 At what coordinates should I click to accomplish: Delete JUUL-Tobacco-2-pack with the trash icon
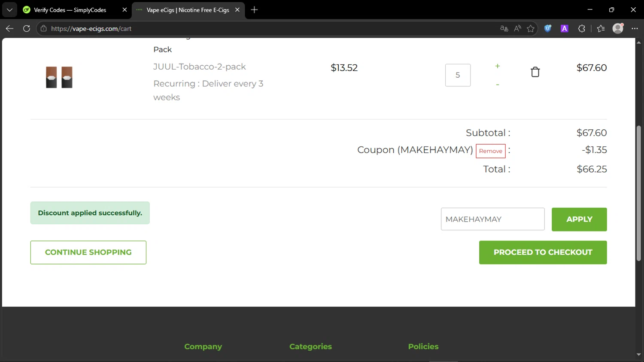click(535, 72)
